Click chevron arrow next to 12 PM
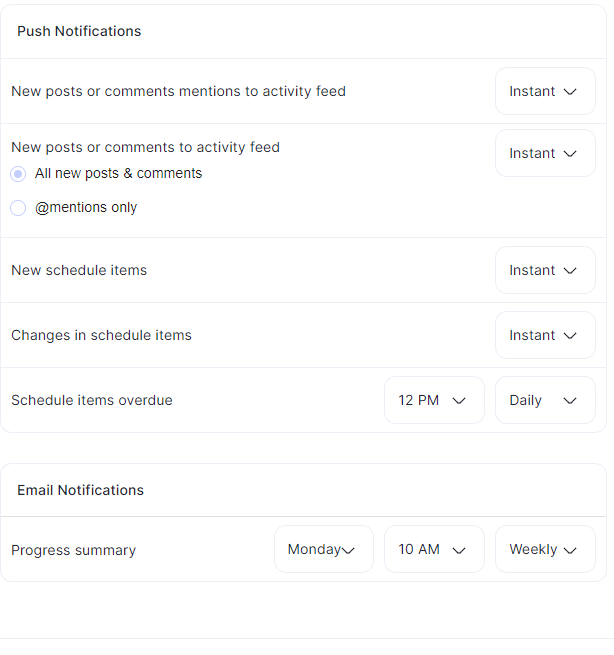Viewport: 614px width, 655px height. (459, 401)
